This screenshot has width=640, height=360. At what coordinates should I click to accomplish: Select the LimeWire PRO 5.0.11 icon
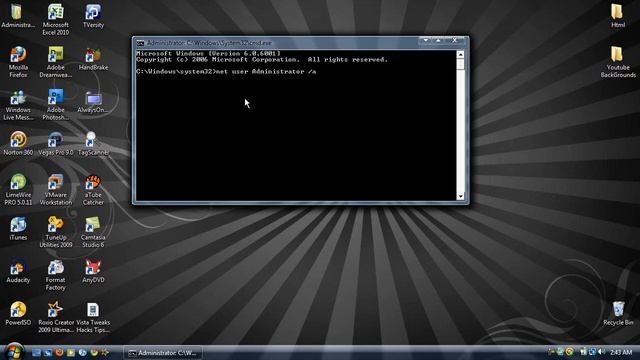coord(18,190)
